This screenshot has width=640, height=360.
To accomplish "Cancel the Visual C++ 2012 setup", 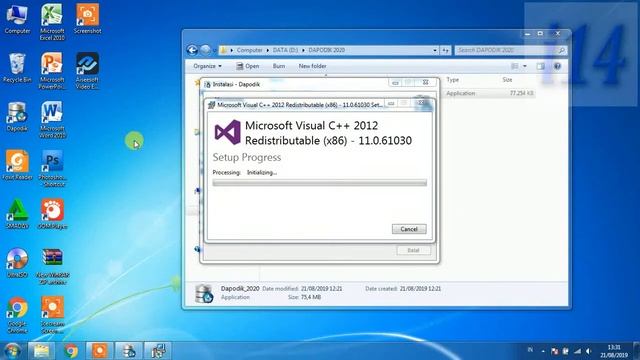I will click(409, 229).
